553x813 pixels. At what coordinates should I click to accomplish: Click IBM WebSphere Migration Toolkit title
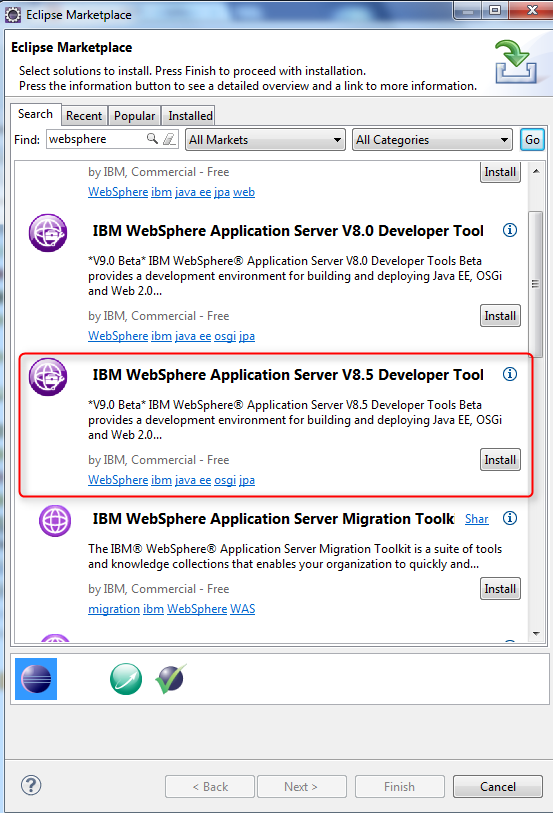274,519
